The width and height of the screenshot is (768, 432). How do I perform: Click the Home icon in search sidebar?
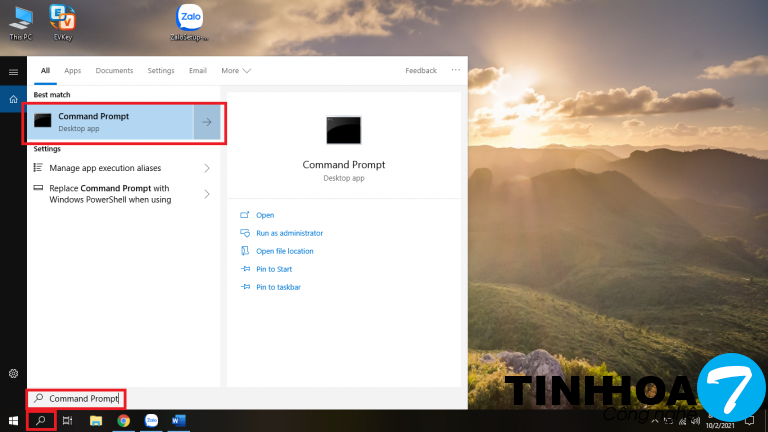13,99
